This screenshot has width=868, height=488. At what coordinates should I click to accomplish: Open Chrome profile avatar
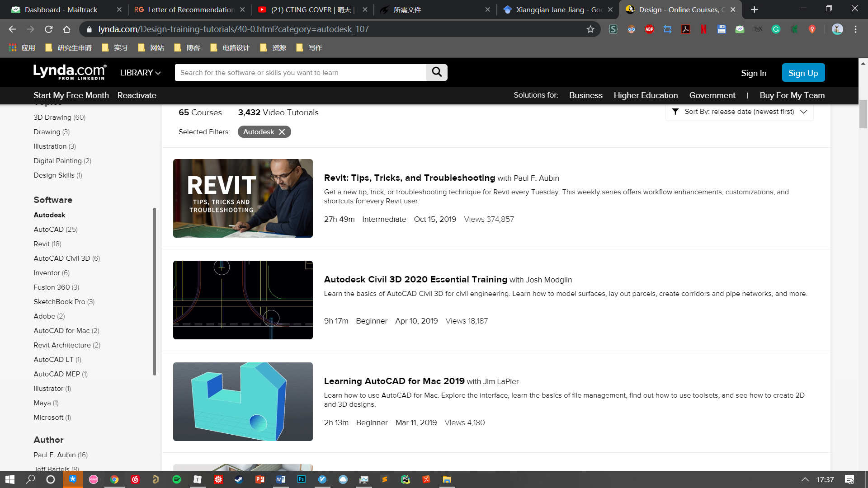pyautogui.click(x=837, y=29)
